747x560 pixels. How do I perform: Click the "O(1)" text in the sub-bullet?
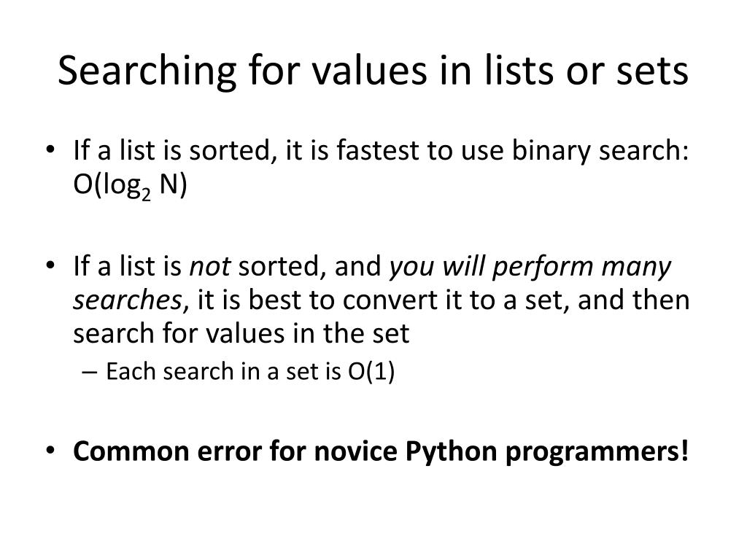tap(371, 371)
